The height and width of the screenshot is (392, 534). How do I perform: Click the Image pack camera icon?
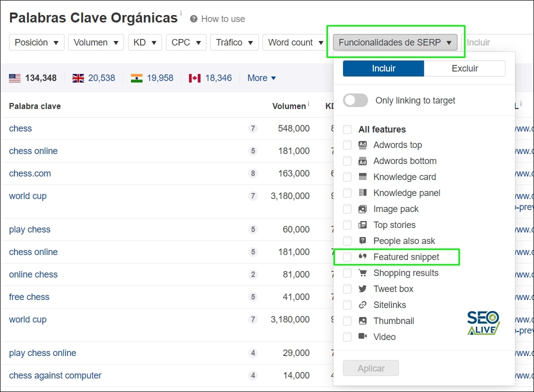click(x=361, y=209)
